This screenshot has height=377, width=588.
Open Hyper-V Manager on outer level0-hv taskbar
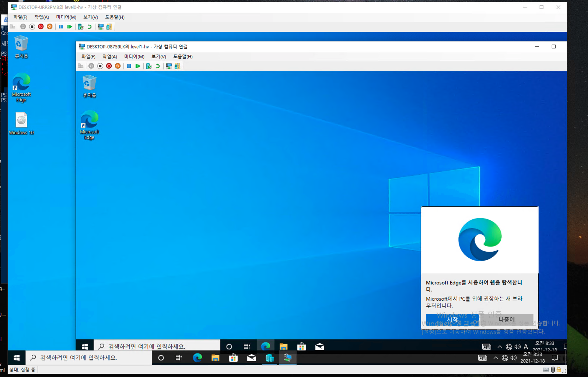[270, 357]
